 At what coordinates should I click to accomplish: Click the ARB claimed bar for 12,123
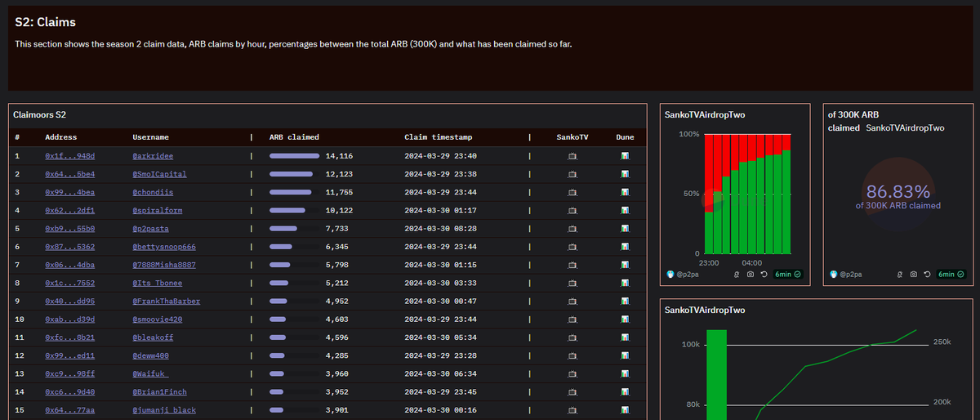[x=292, y=174]
